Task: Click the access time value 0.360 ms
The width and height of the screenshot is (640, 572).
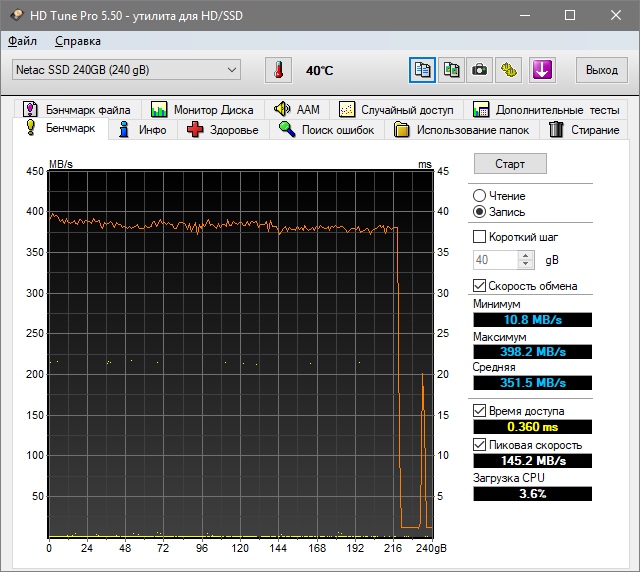Action: [x=533, y=427]
